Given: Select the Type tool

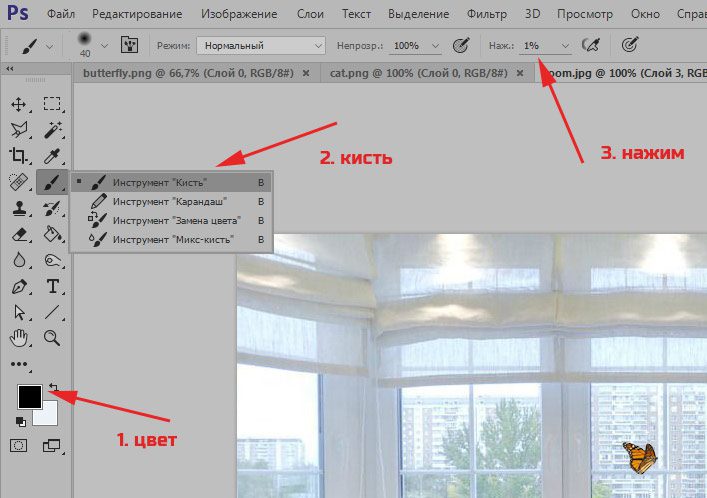Looking at the screenshot, I should pyautogui.click(x=52, y=286).
